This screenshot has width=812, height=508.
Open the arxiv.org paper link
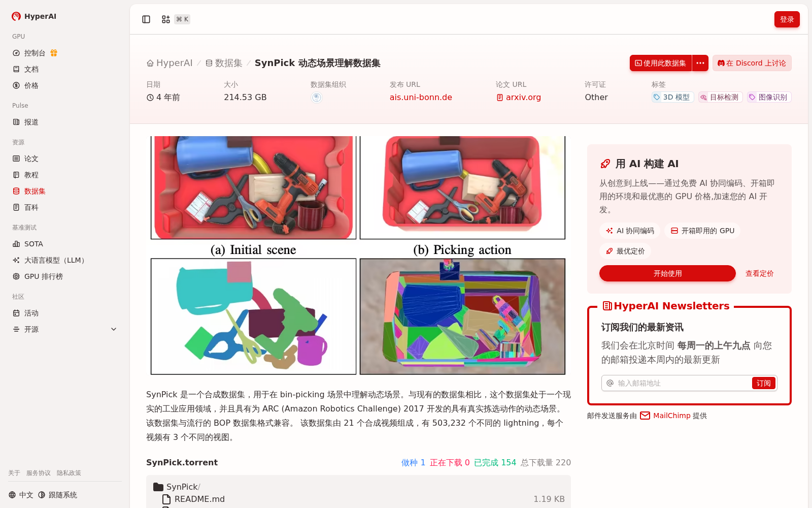[519, 97]
